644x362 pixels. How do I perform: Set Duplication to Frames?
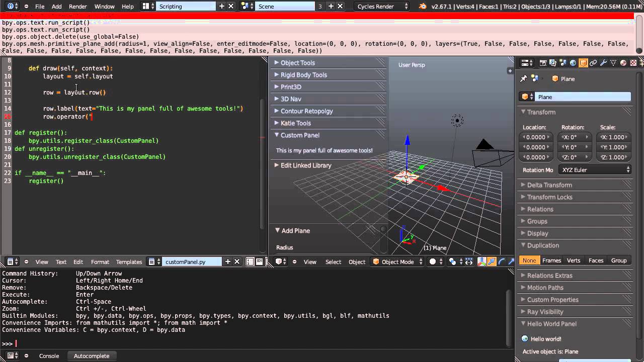pos(551,260)
